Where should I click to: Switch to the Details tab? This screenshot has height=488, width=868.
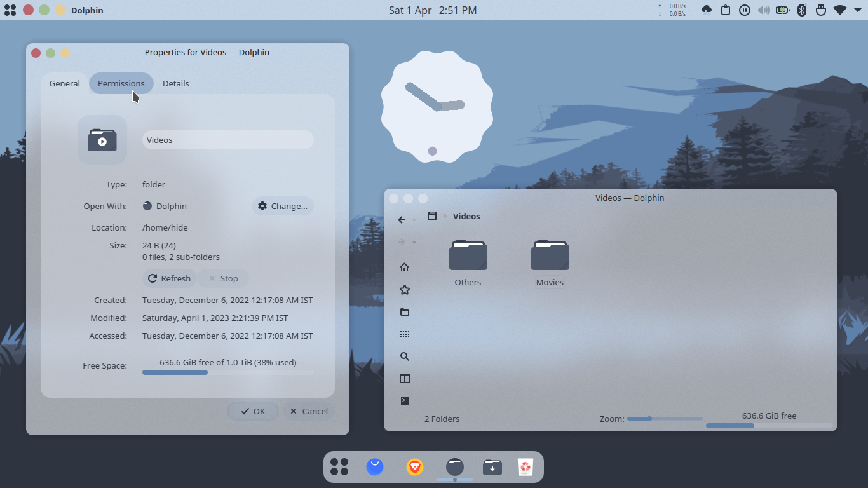(176, 84)
